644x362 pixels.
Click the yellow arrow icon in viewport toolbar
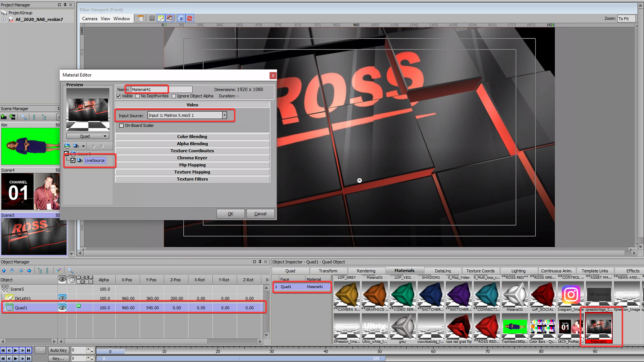click(161, 18)
